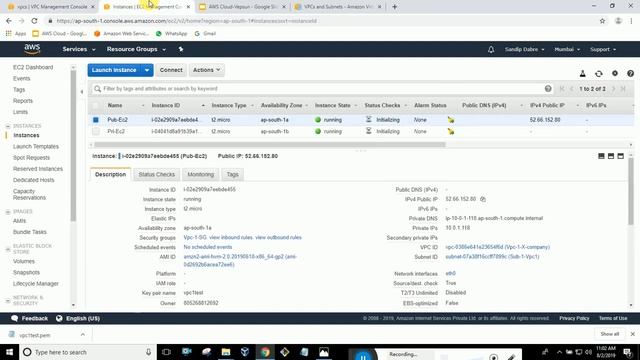Viewport: 640px width, 360px height.
Task: Open Task View in the taskbar
Action: [x=166, y=352]
